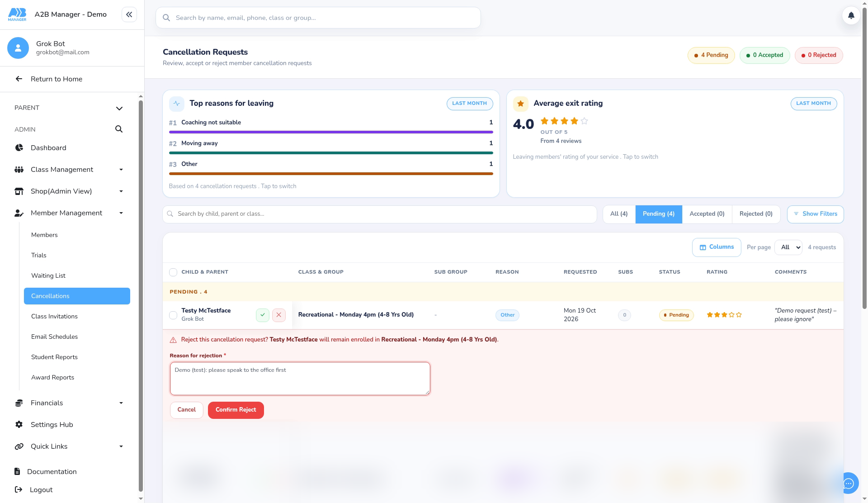Screen dimensions: 868x503
Task: Open the notifications bell
Action: pos(851,15)
